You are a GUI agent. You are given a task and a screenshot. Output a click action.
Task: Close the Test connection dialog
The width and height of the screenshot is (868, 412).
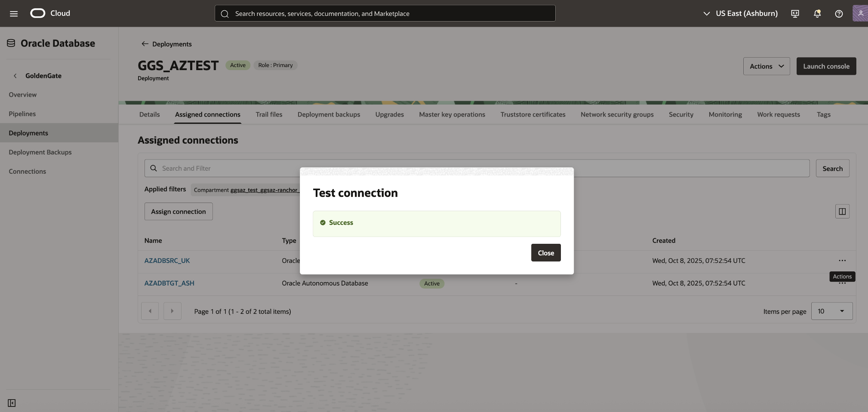pyautogui.click(x=546, y=253)
